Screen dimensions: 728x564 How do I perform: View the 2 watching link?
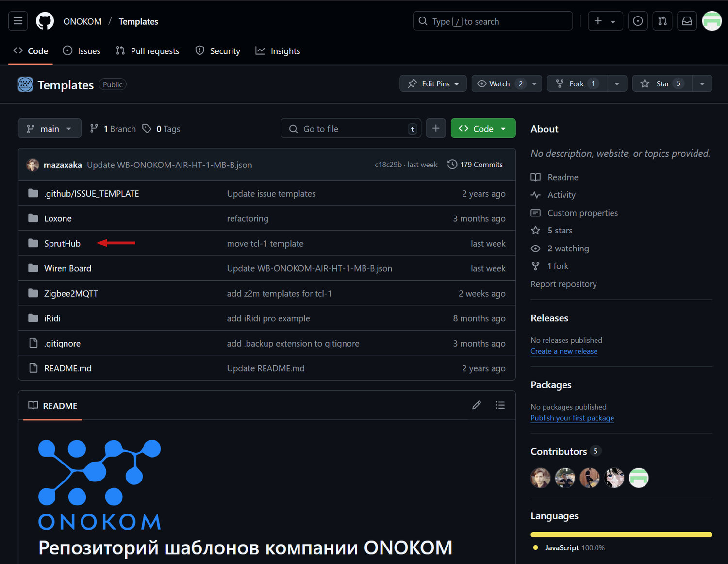click(560, 248)
